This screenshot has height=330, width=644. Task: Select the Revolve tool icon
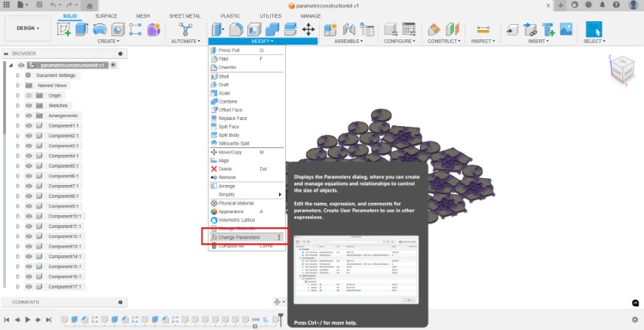[100, 29]
